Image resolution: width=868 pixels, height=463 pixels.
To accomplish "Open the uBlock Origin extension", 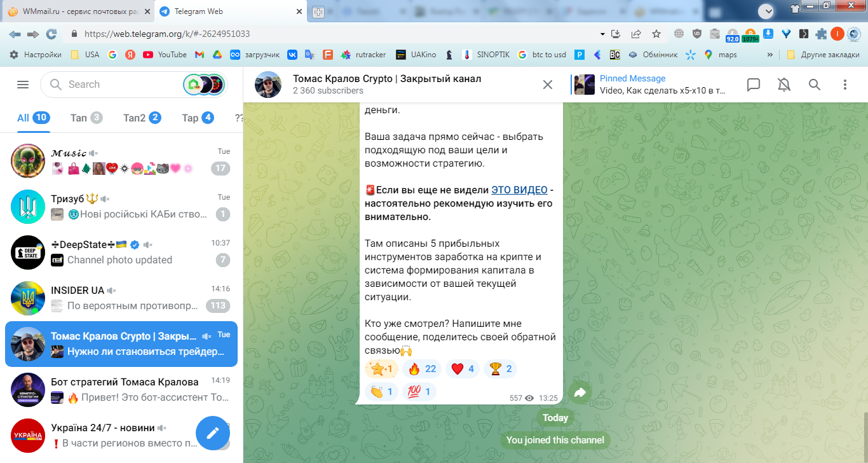I will (x=697, y=34).
